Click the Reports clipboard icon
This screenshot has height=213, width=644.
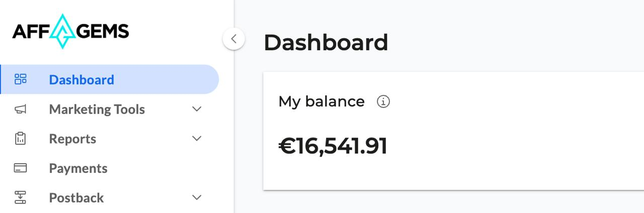point(21,139)
